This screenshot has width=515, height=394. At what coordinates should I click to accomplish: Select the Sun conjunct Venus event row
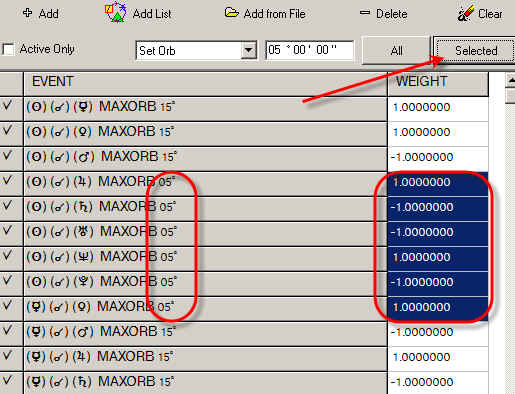click(x=205, y=132)
